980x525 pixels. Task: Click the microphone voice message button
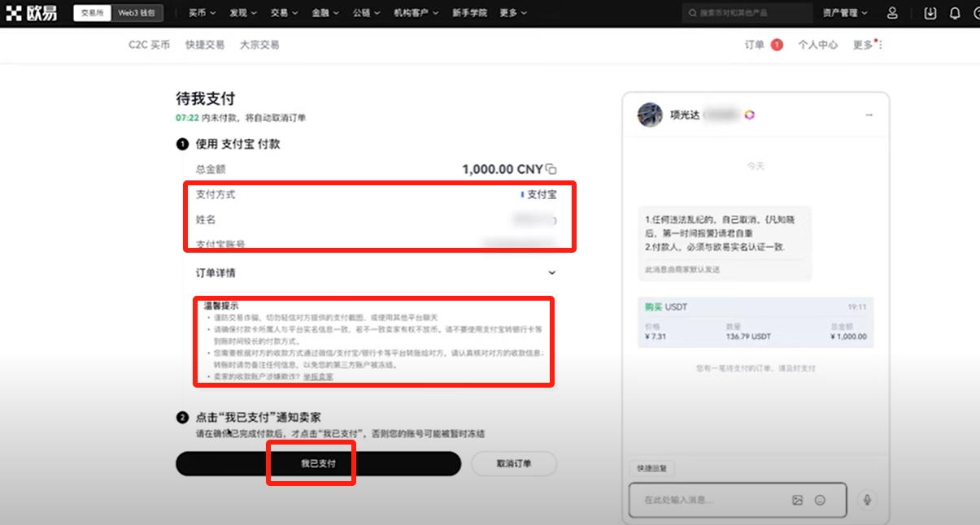(x=867, y=500)
